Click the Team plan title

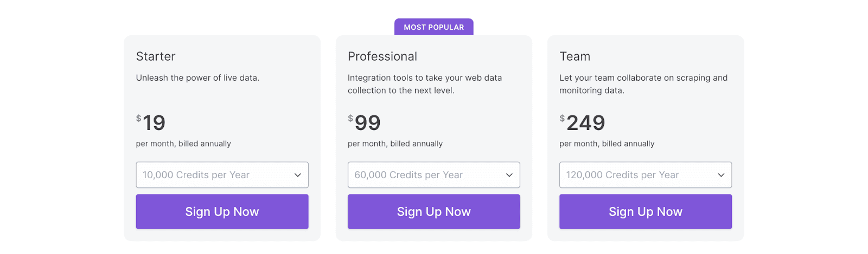point(575,56)
